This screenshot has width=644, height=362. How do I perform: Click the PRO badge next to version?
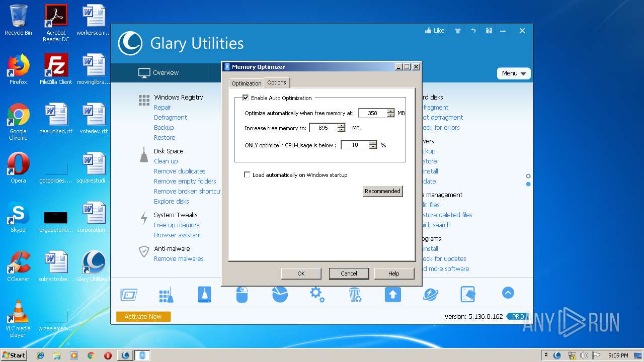(x=518, y=317)
